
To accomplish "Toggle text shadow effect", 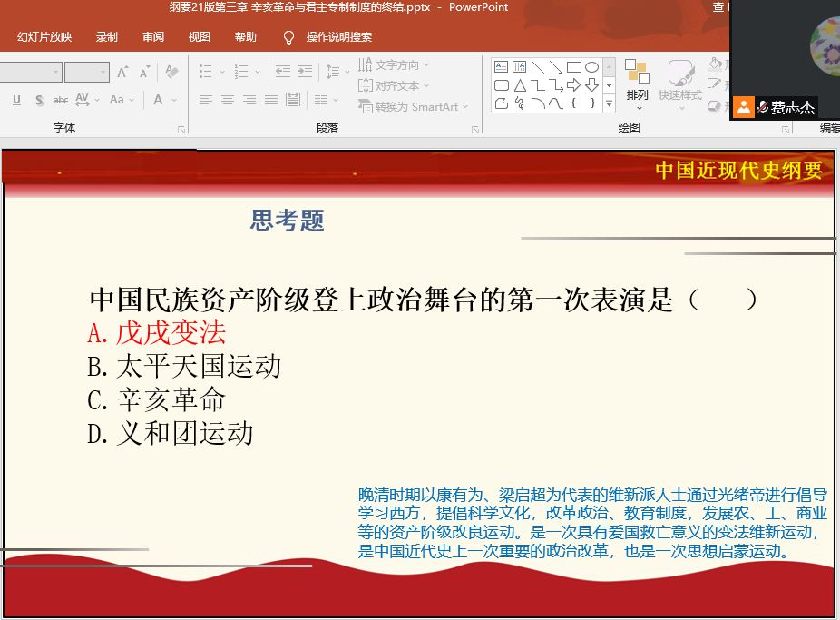I will 39,100.
